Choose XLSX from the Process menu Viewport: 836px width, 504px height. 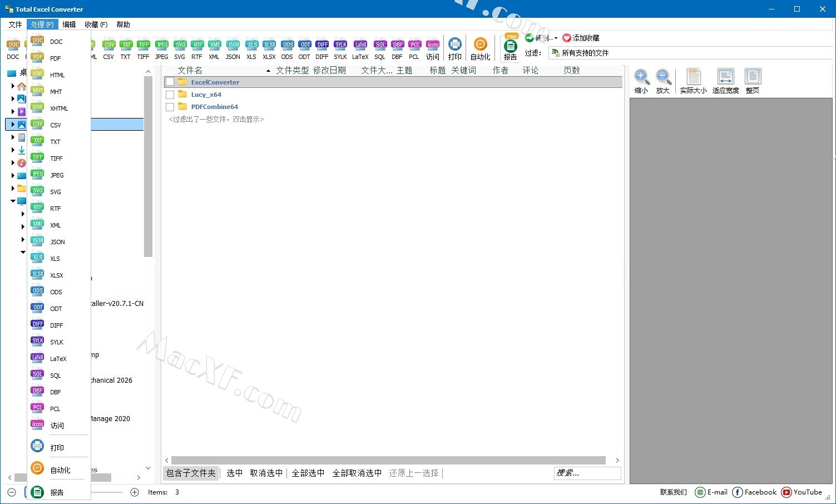pos(56,275)
